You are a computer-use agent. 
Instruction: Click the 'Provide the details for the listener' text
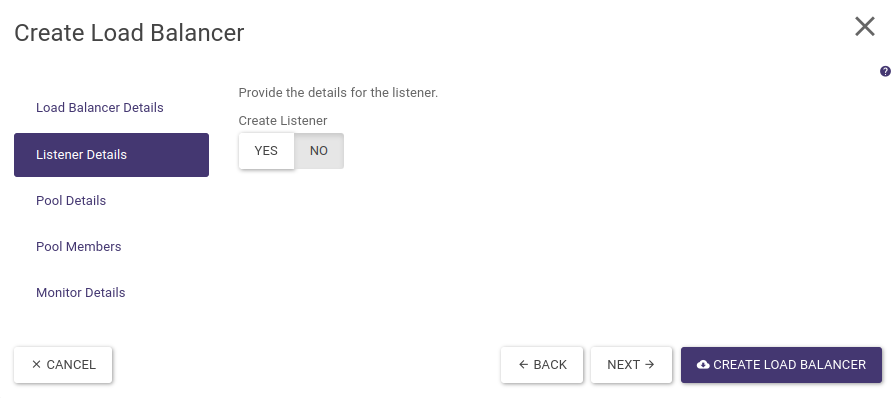[338, 92]
